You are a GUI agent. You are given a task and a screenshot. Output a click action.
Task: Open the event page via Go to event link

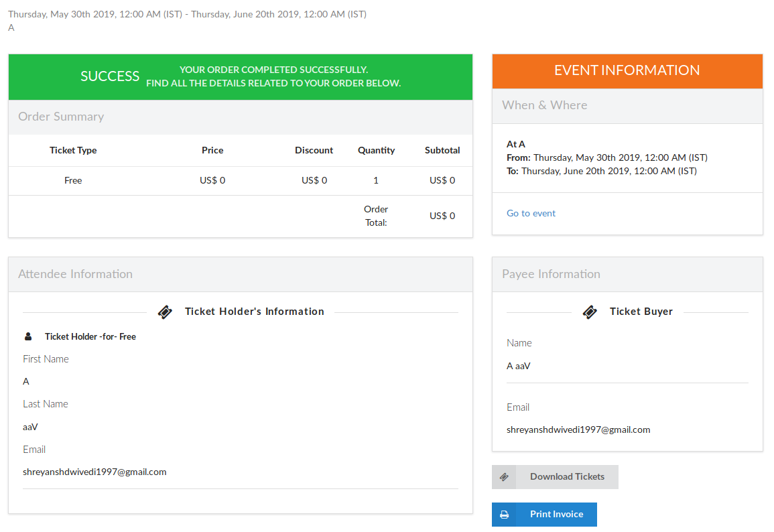(x=531, y=212)
